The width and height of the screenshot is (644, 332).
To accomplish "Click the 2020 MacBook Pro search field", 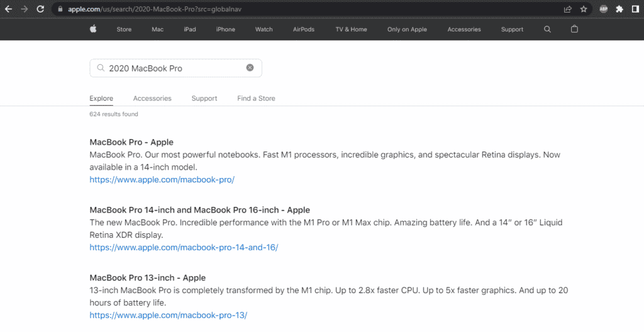I will pos(170,68).
